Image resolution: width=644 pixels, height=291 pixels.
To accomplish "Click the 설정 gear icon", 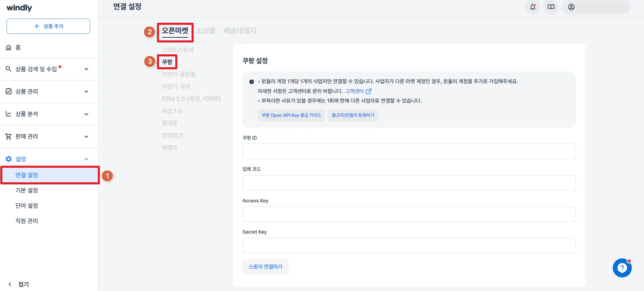I will [8, 159].
